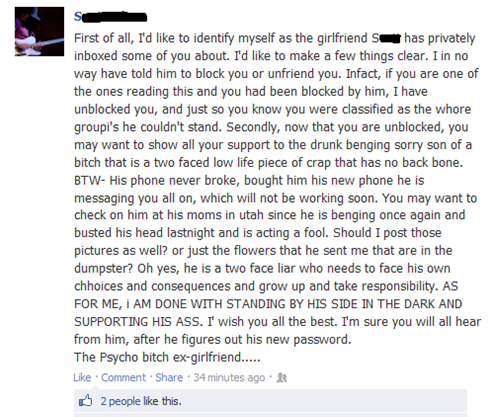Open the poster's guitar profile picture
The width and height of the screenshot is (492, 417).
click(39, 31)
